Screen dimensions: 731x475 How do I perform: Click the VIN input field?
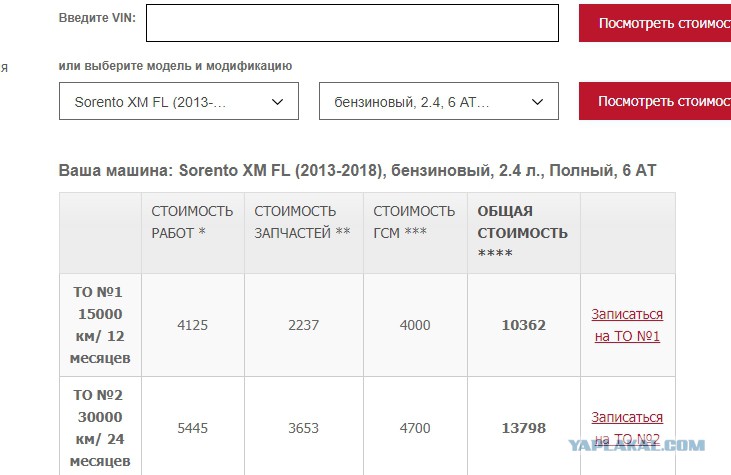pyautogui.click(x=352, y=23)
